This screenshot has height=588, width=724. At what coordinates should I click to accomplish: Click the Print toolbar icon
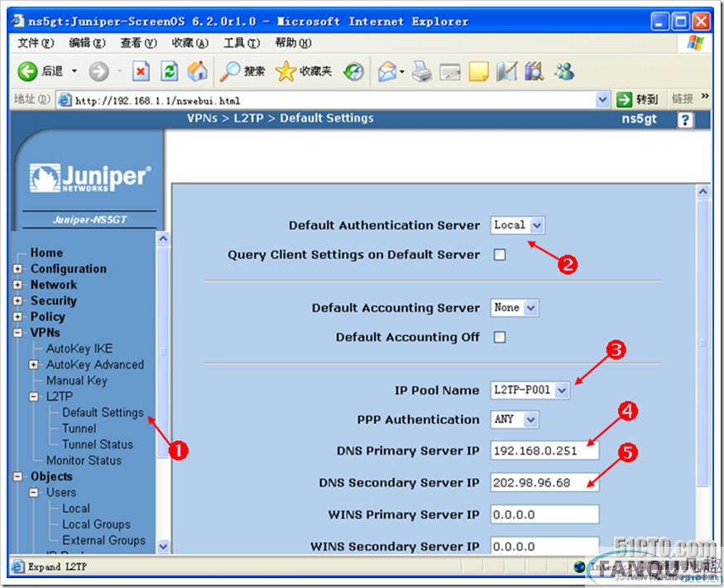tap(421, 72)
